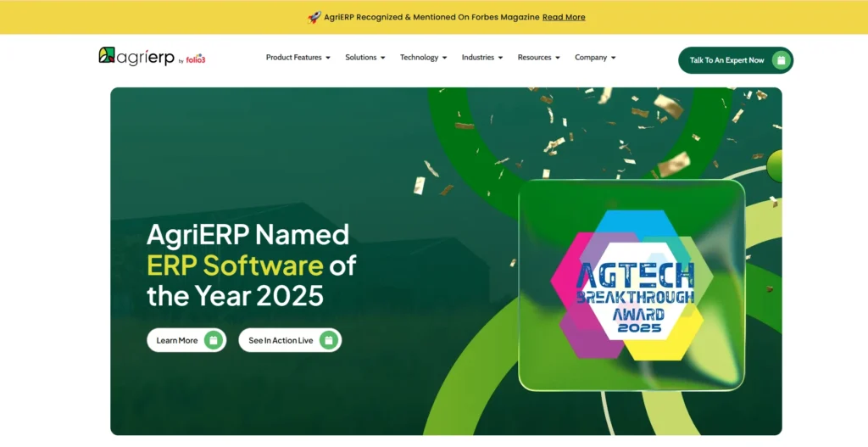This screenshot has width=868, height=447.
Task: Open the Resources menu
Action: tap(538, 58)
